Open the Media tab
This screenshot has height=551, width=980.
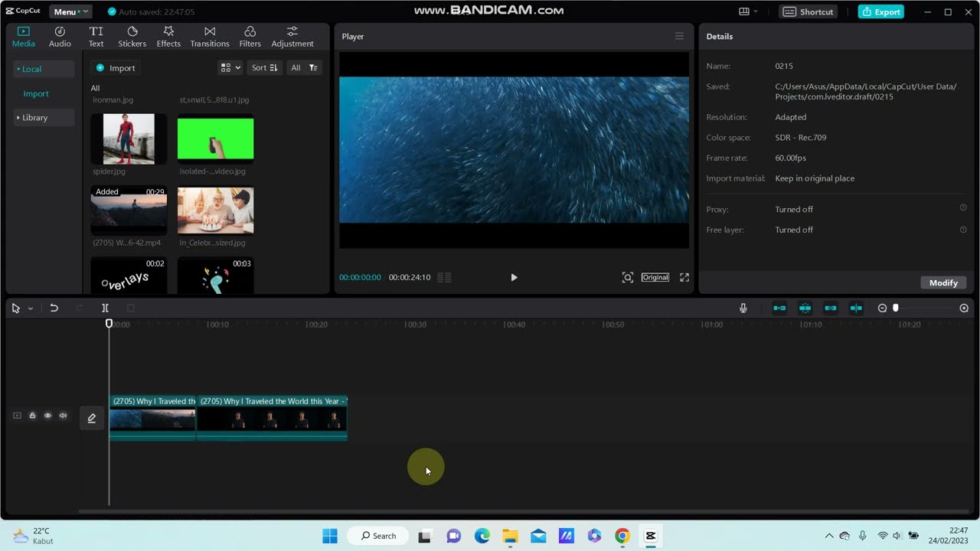pyautogui.click(x=23, y=37)
